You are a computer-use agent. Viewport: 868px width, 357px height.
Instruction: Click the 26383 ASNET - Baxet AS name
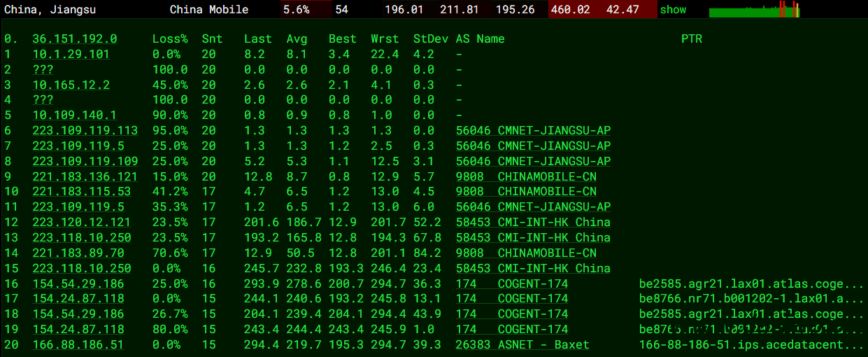pyautogui.click(x=522, y=344)
